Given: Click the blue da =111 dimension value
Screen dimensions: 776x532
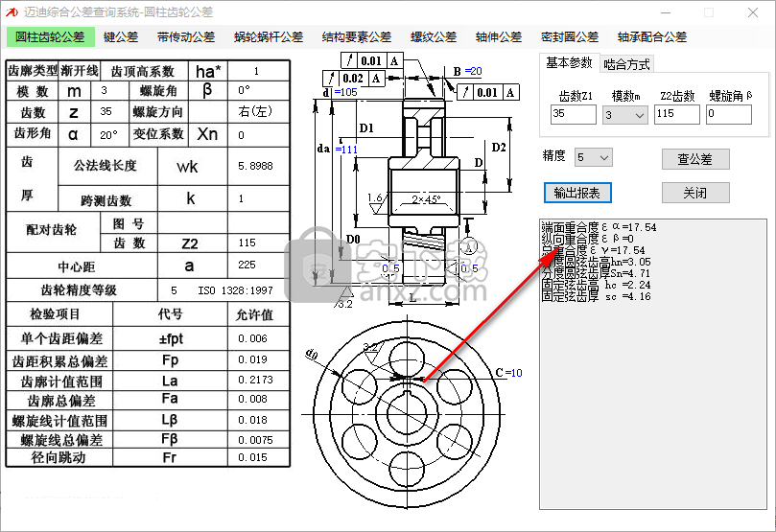Looking at the screenshot, I should 346,150.
